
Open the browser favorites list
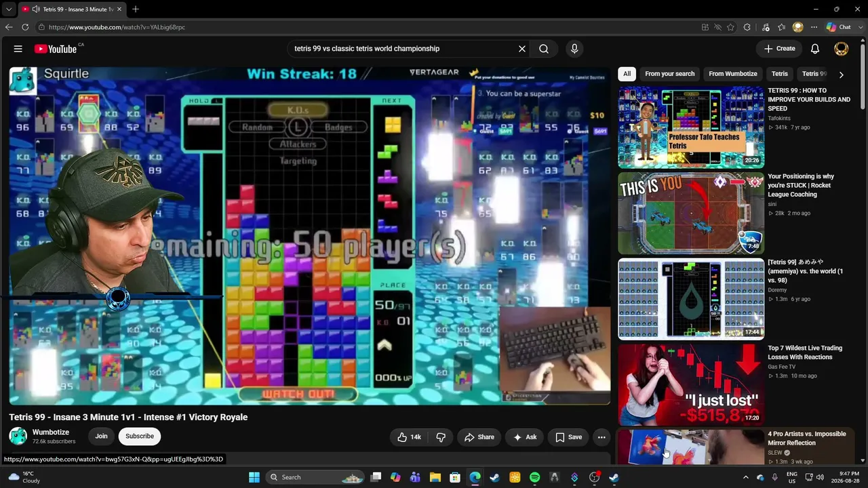pyautogui.click(x=782, y=27)
